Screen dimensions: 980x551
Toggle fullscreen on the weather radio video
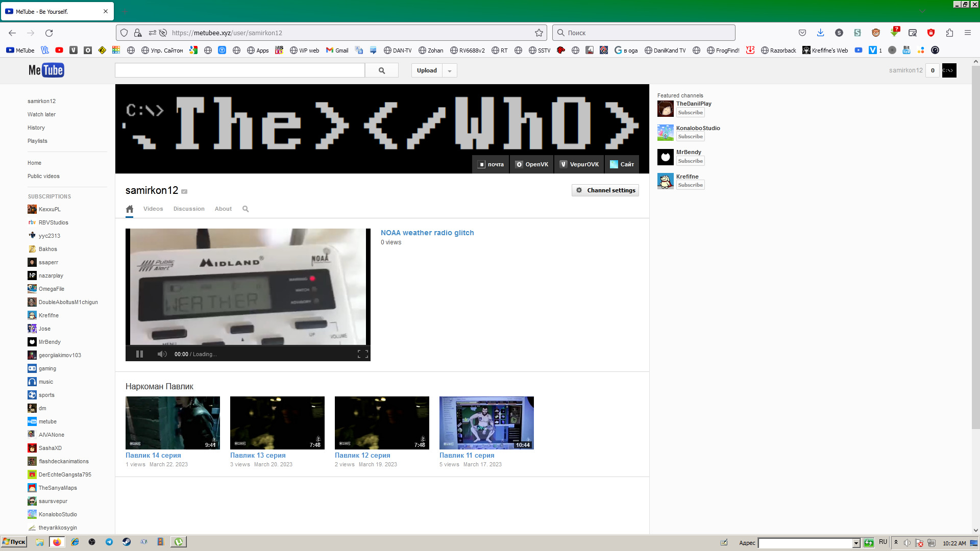pyautogui.click(x=363, y=353)
